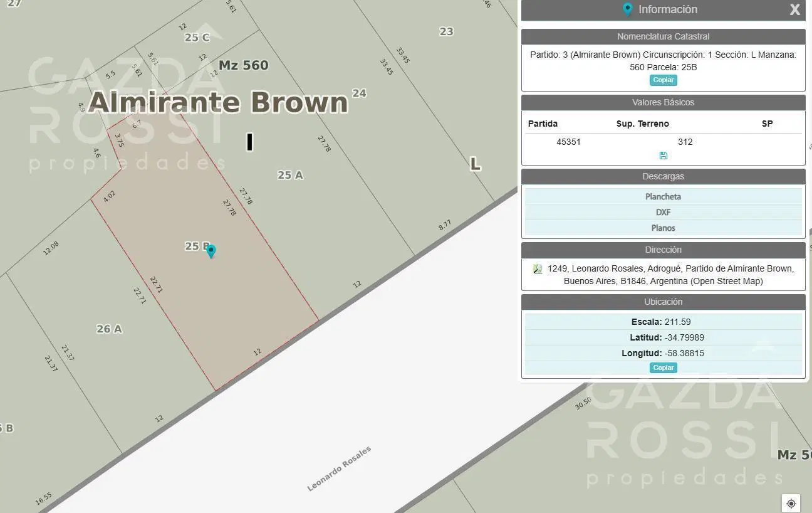Copy the latitude and longitude coordinates
812x513 pixels.
coord(664,368)
